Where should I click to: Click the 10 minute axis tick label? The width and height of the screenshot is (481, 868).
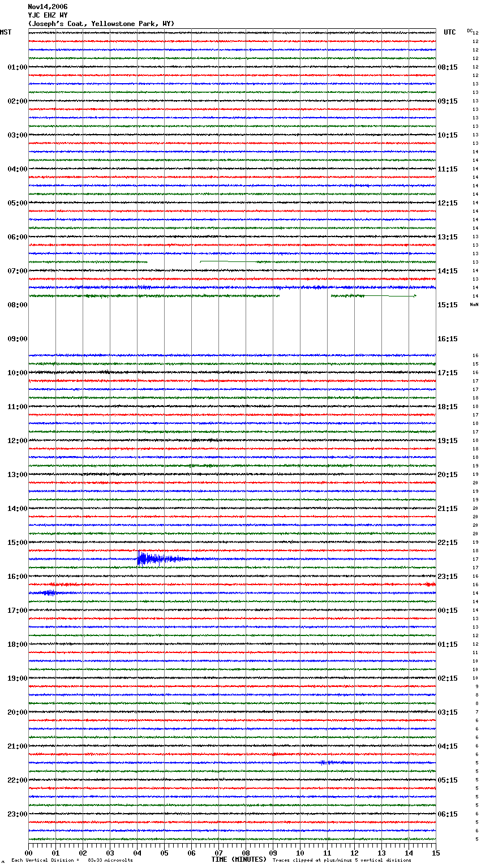point(300,853)
